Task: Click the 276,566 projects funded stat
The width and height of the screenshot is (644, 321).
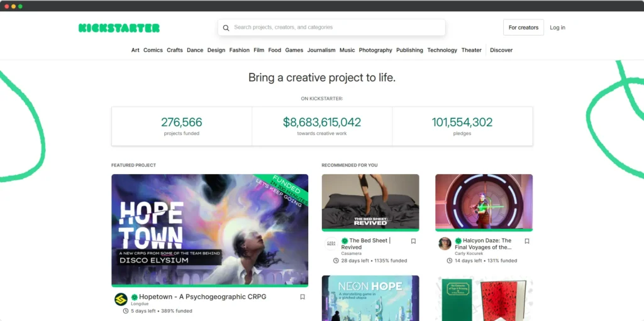Action: (x=182, y=126)
